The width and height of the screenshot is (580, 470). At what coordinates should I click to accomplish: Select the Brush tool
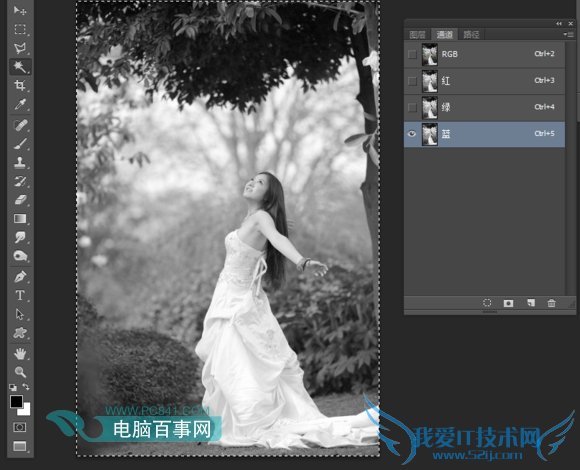coord(20,144)
